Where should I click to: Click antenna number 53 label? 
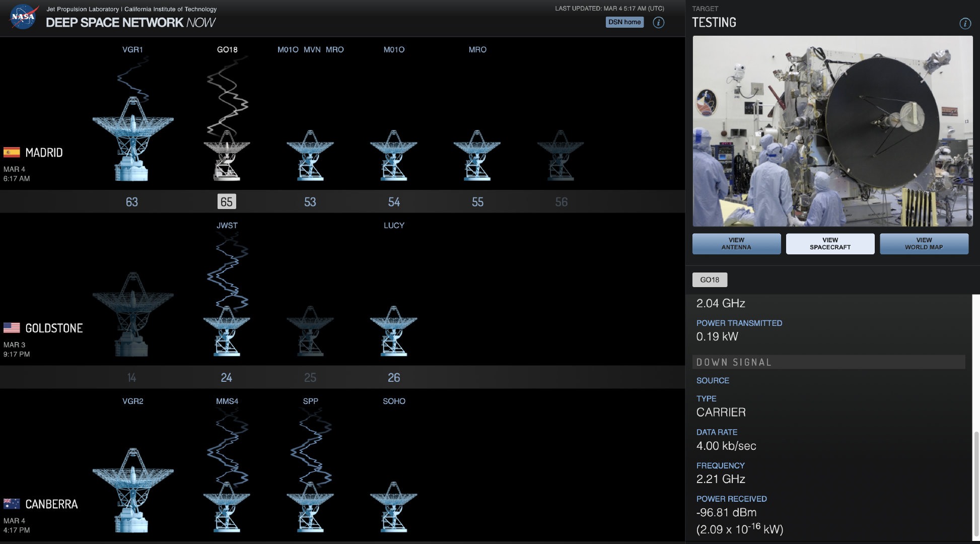pyautogui.click(x=310, y=202)
